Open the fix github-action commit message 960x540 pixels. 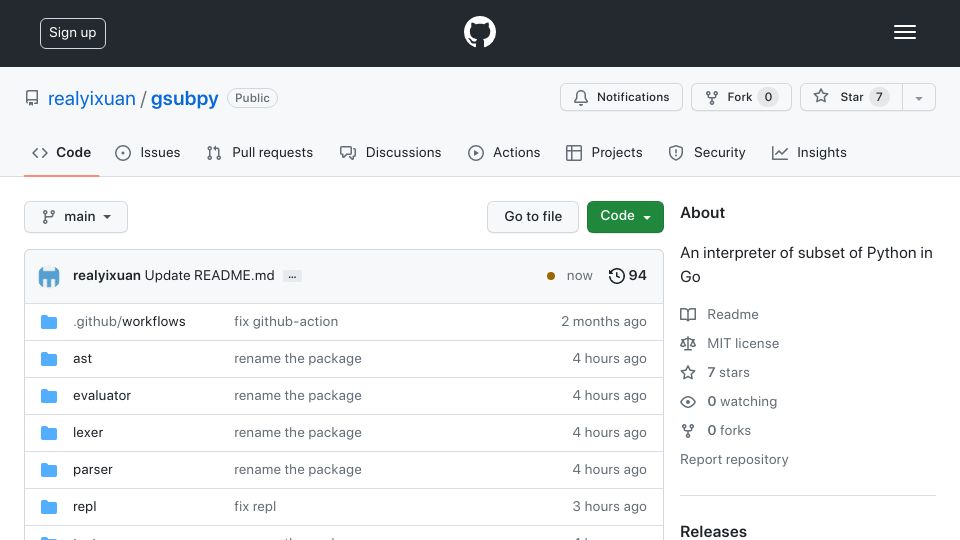(286, 321)
